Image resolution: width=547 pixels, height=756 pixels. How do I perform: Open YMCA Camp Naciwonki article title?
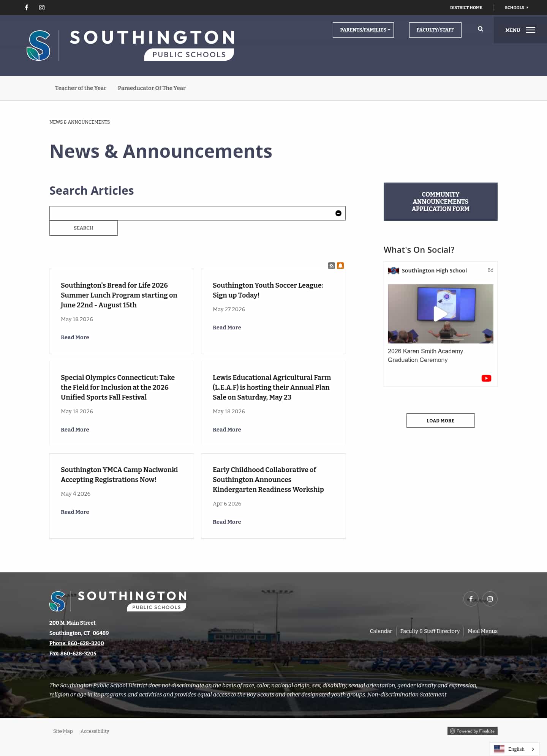tap(119, 474)
